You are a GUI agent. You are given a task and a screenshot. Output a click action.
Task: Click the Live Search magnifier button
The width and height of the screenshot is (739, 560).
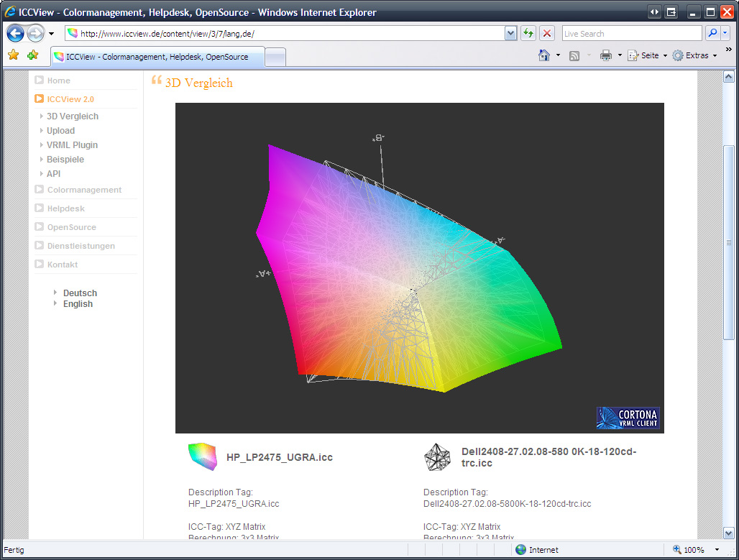[712, 33]
